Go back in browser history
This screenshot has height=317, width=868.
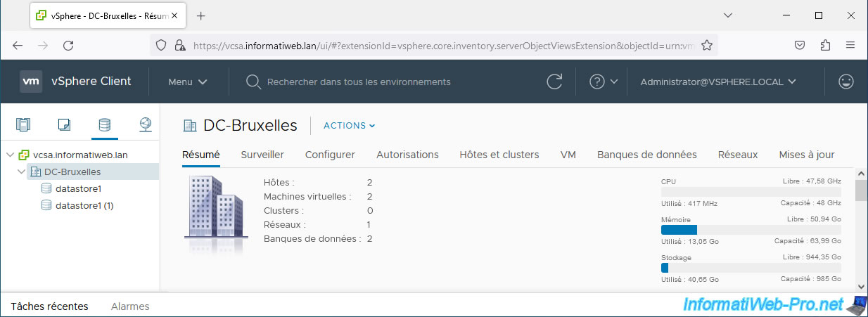point(18,45)
